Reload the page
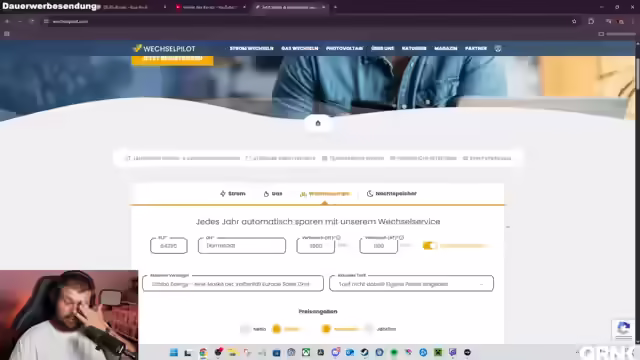 coord(32,21)
